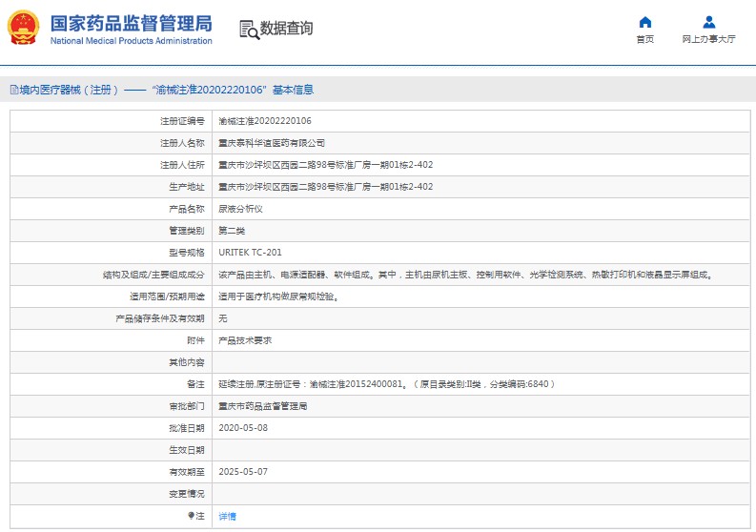Click the 注册人住所 address value
The image size is (756, 532).
[x=325, y=165]
